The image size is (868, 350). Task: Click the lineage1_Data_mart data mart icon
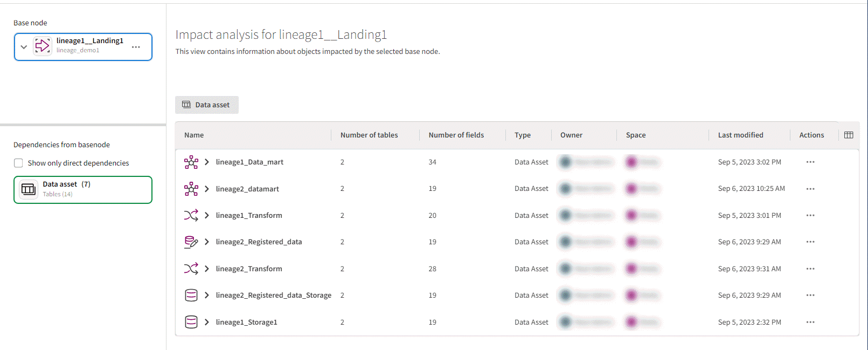point(191,162)
